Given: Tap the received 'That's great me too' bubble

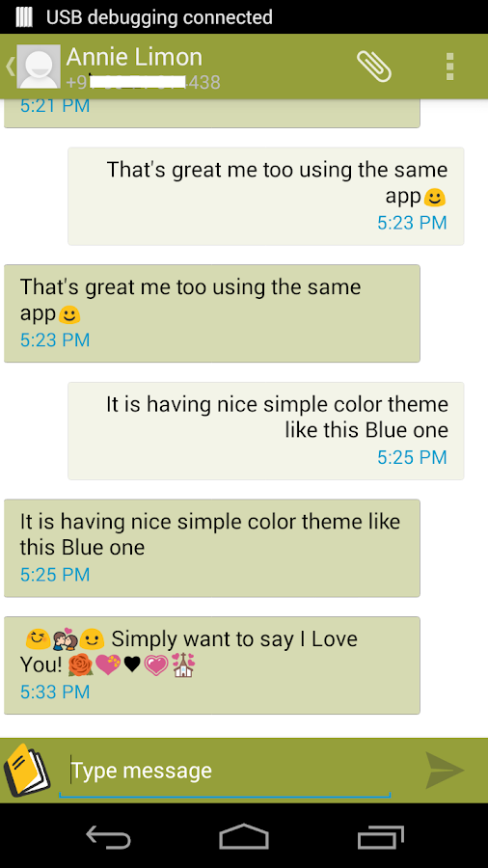Looking at the screenshot, I should click(212, 313).
